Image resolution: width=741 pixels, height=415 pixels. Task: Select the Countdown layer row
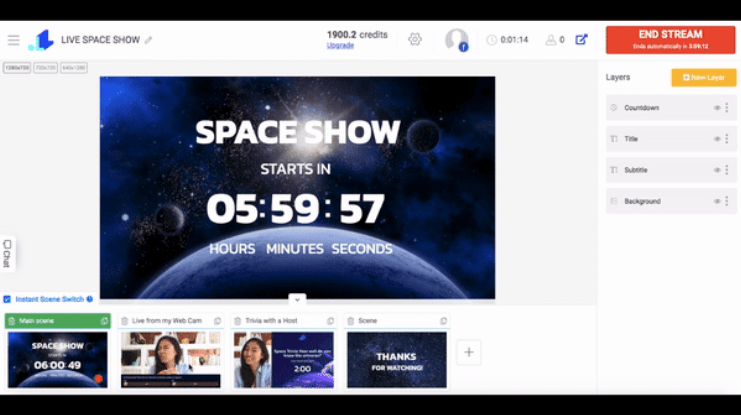671,108
